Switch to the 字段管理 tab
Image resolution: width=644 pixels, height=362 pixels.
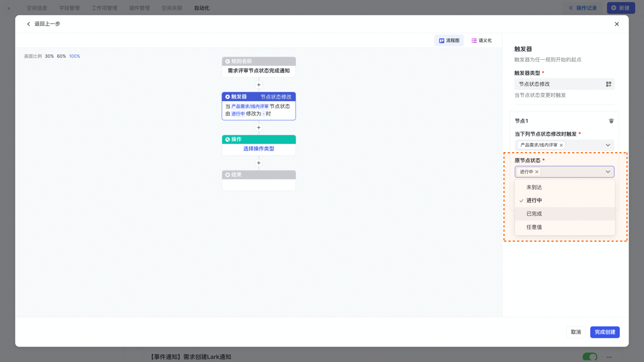click(x=69, y=8)
